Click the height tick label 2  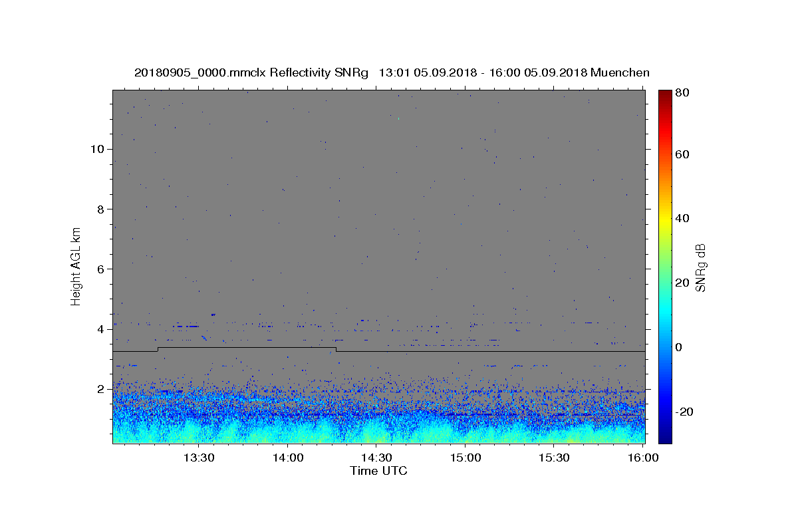(100, 389)
